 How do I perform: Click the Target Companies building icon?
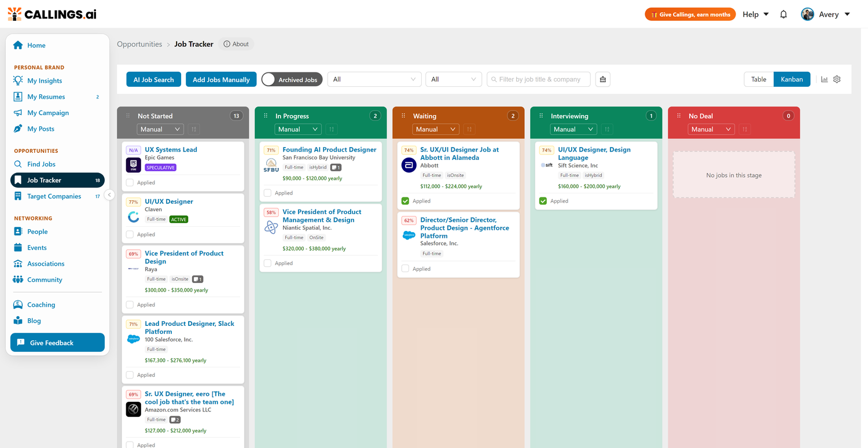pyautogui.click(x=18, y=196)
